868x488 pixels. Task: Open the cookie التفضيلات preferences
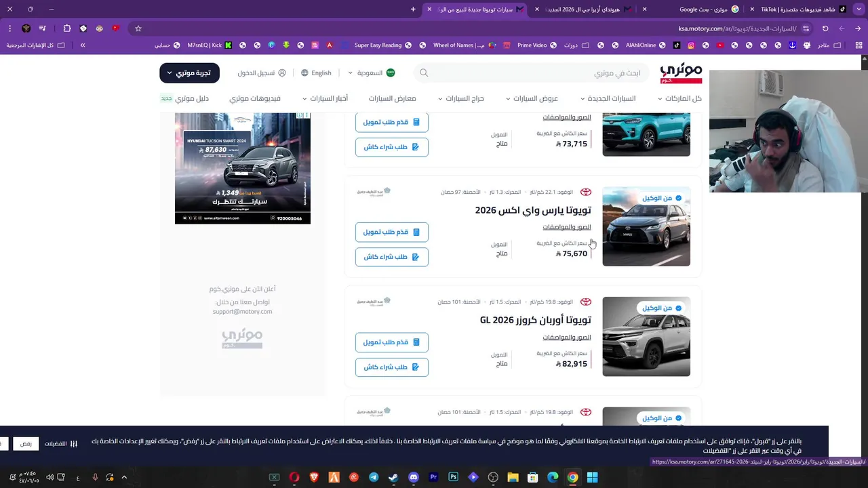click(60, 444)
